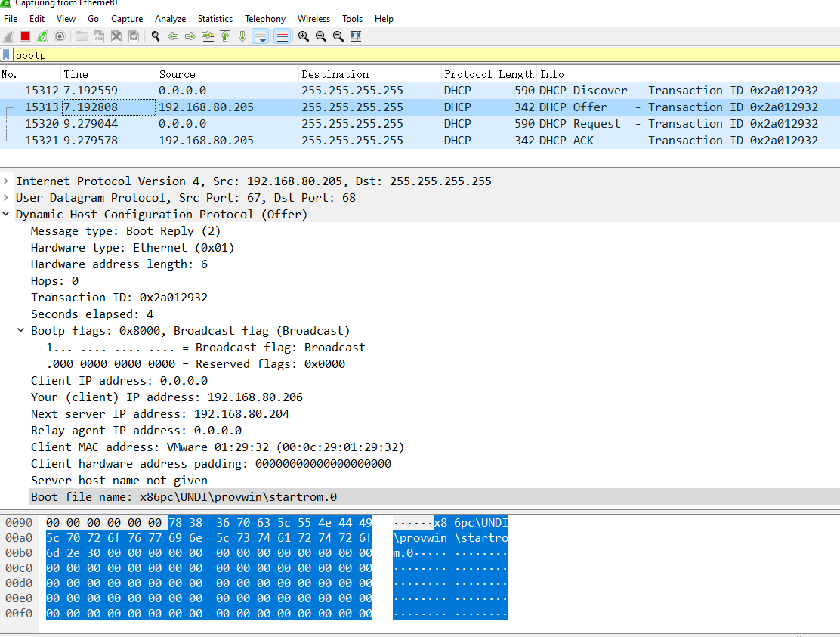The width and height of the screenshot is (840, 637).
Task: Expand User Datagram Protocol section
Action: (7, 198)
